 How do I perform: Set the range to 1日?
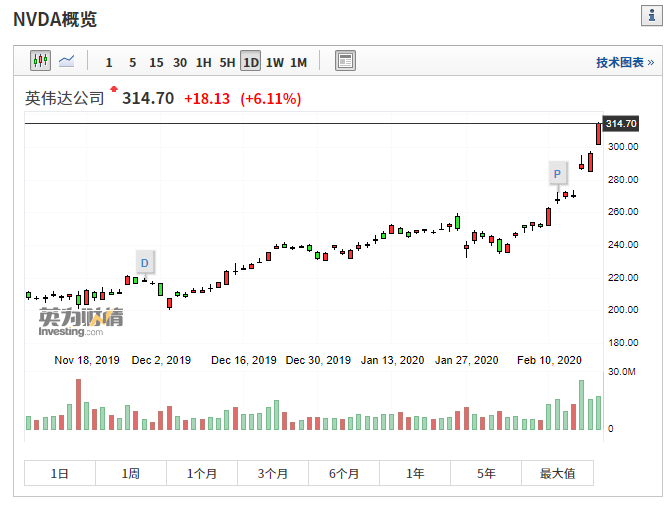(x=60, y=473)
